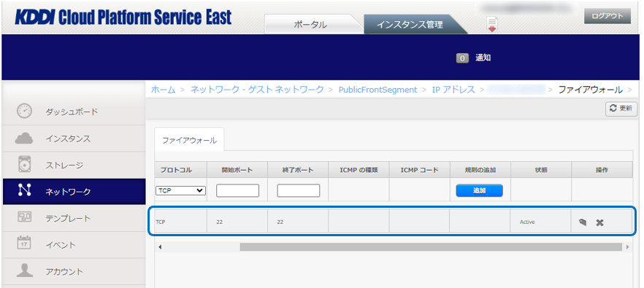The image size is (644, 288).
Task: Click the document download icon beside tabs
Action: coord(492,24)
